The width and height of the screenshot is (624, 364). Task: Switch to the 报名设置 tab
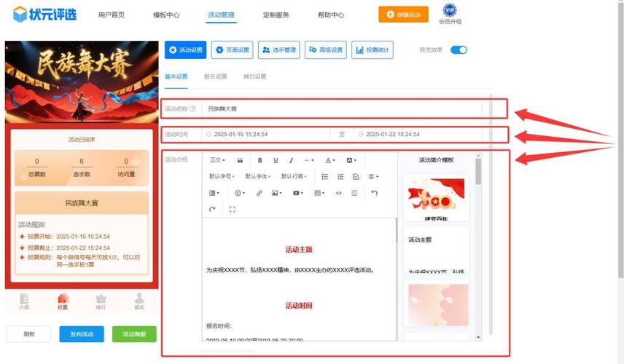(215, 76)
